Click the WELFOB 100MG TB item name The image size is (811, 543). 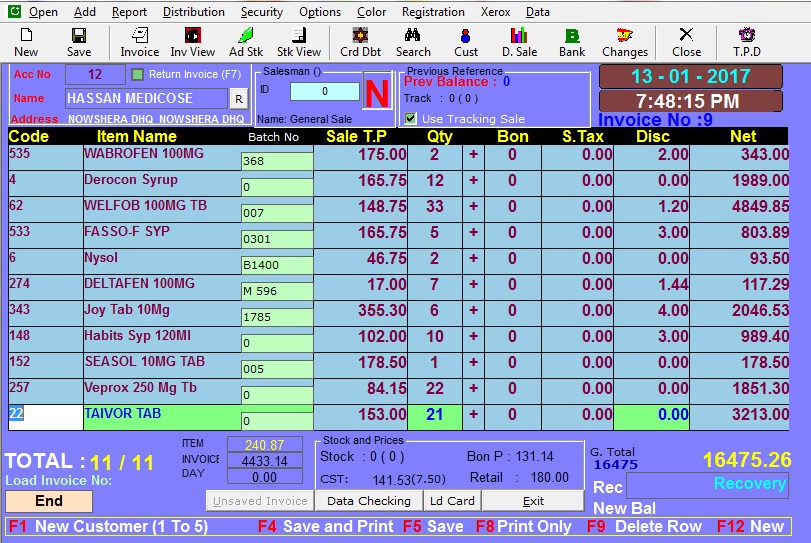point(145,205)
